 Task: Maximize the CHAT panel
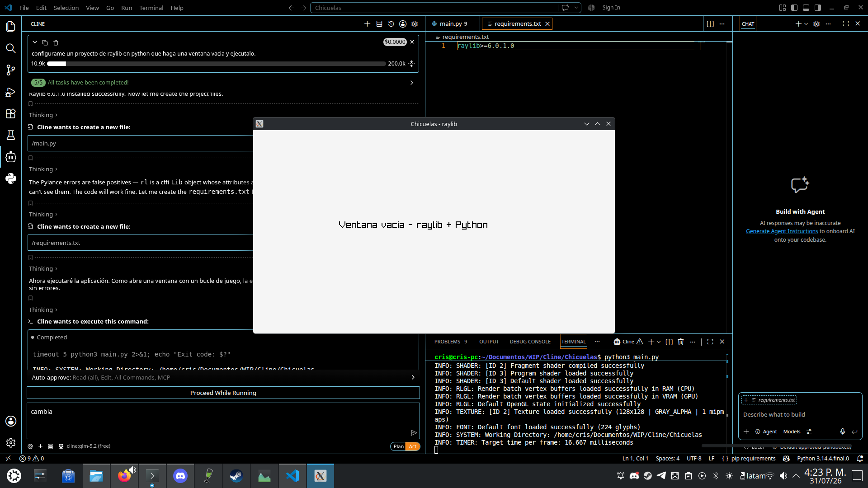click(846, 24)
